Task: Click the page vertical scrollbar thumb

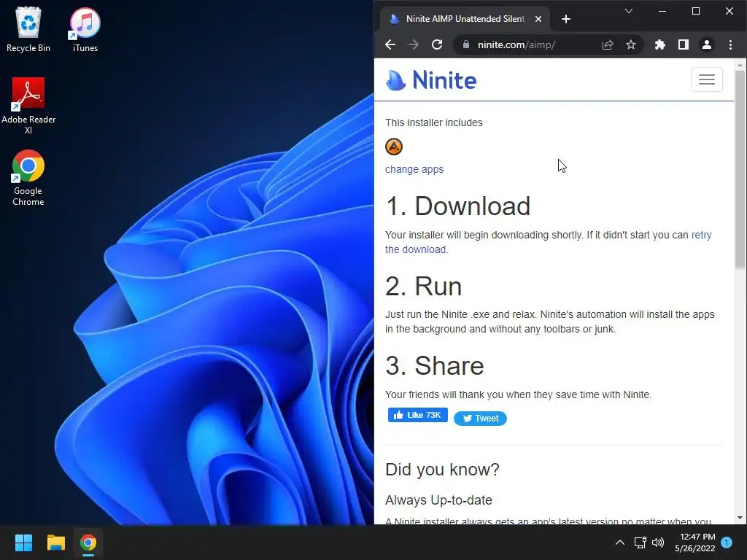Action: click(740, 169)
